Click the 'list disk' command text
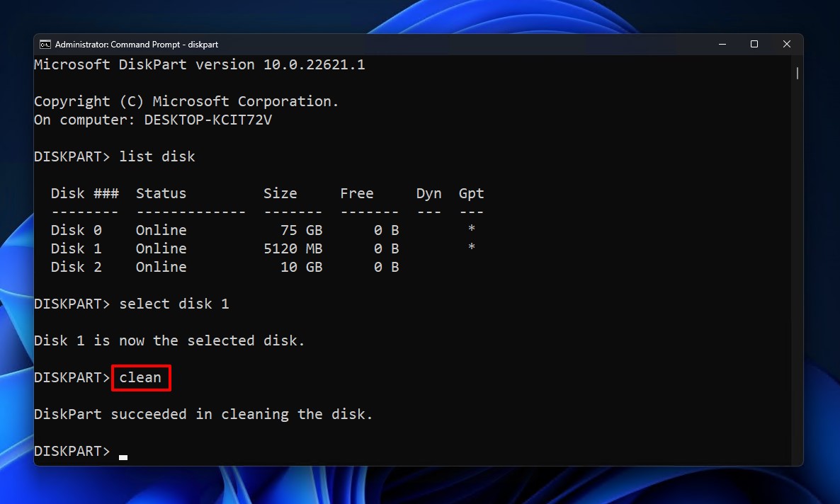 point(157,156)
